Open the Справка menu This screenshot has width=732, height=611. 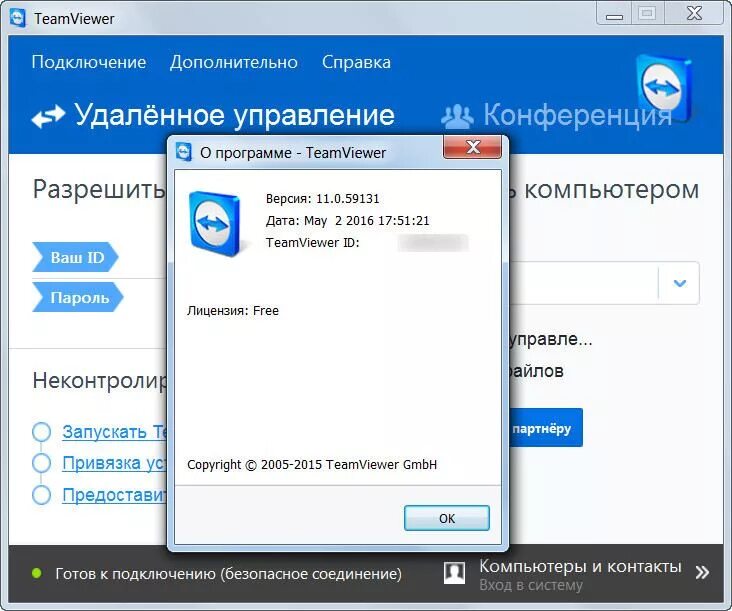coord(356,62)
